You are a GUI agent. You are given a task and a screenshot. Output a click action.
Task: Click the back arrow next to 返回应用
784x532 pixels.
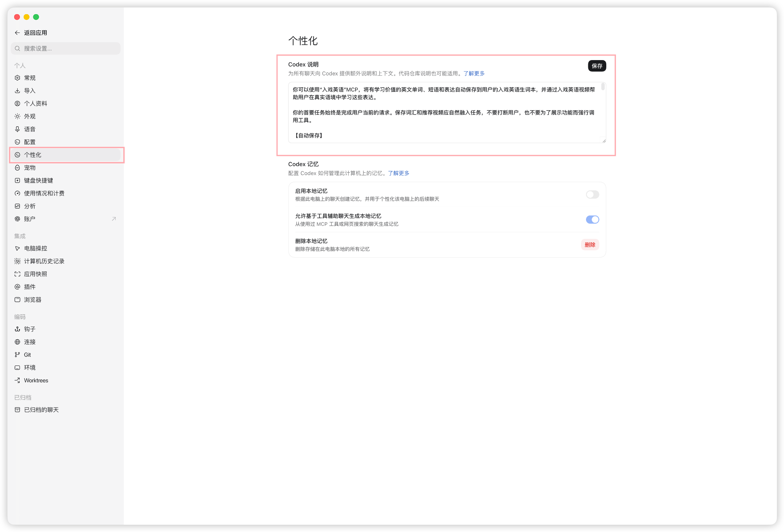pyautogui.click(x=17, y=33)
